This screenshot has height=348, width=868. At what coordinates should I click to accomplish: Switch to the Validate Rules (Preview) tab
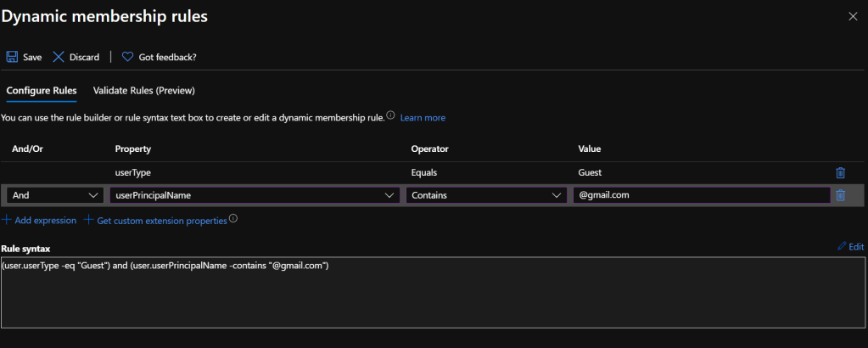143,90
